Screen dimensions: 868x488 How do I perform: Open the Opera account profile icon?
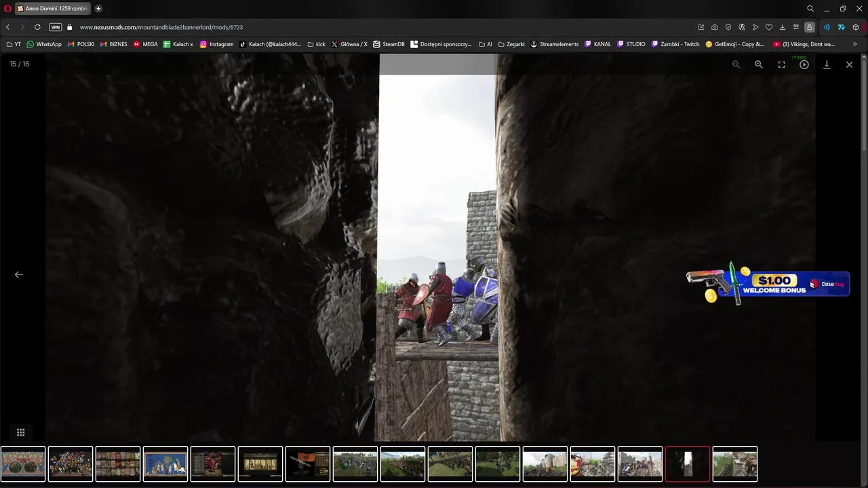(810, 27)
